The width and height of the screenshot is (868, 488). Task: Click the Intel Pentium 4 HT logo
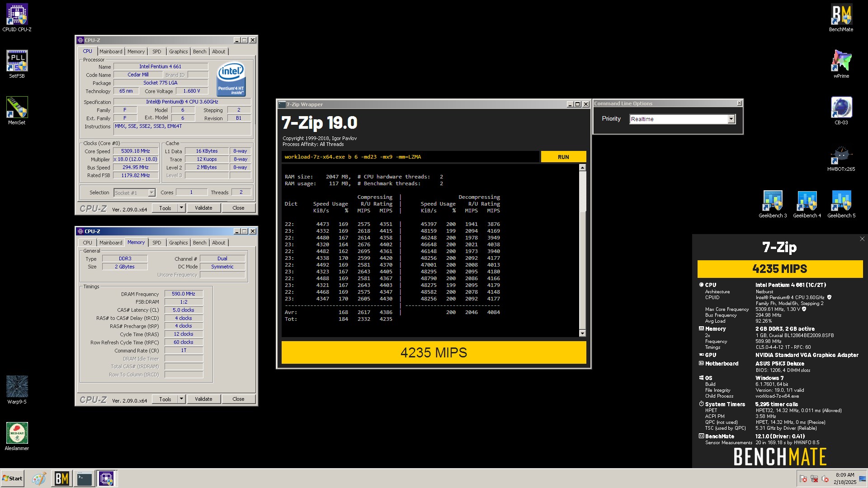231,79
